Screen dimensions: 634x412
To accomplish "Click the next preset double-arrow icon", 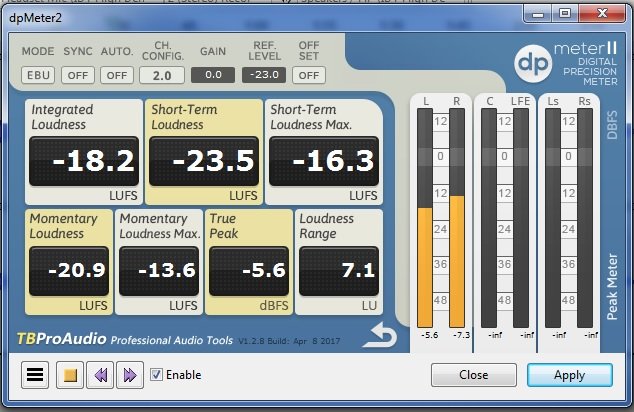I will [129, 375].
